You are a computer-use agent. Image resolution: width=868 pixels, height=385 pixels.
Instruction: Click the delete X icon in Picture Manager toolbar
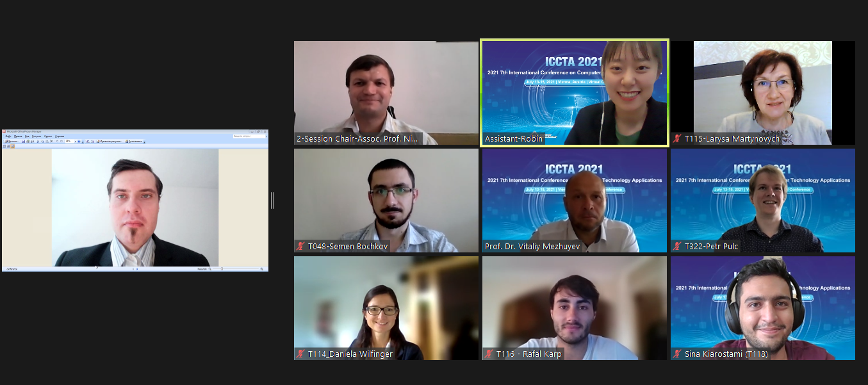pos(51,142)
